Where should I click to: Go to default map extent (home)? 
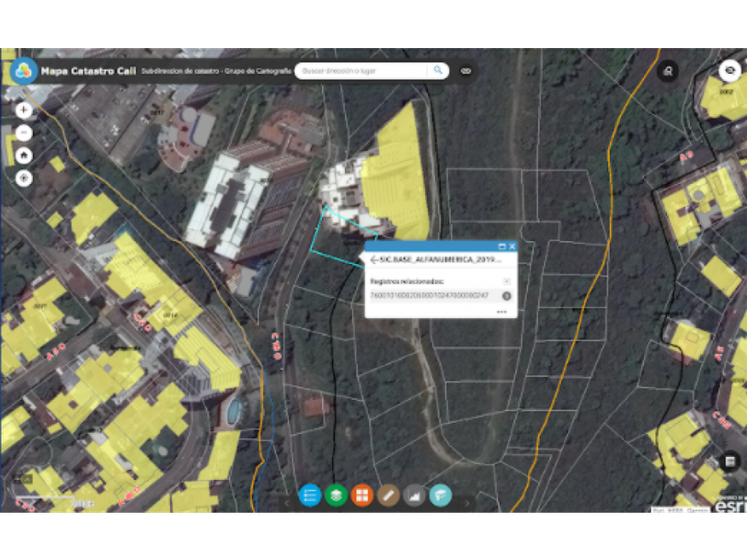point(24,155)
